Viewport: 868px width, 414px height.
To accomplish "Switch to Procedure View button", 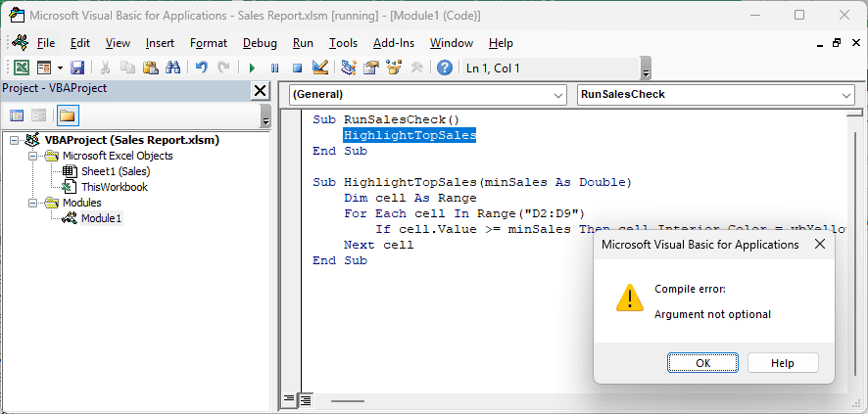I will click(288, 399).
